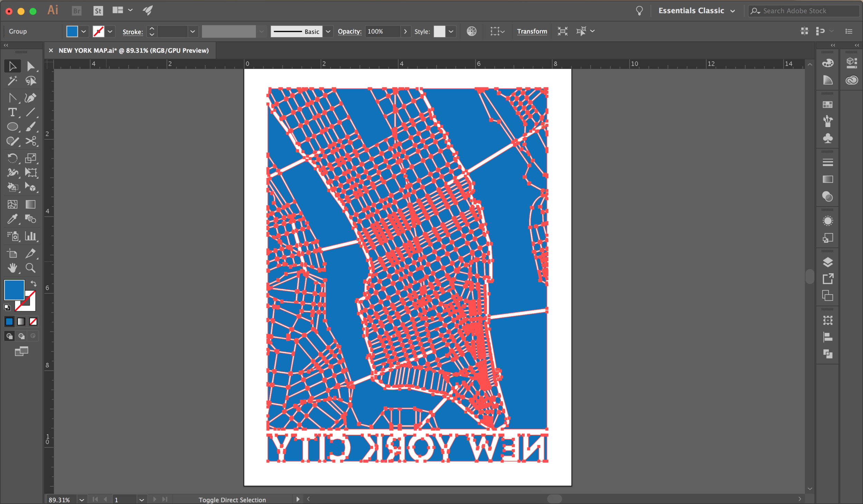
Task: Select the Eyedropper tool
Action: tap(12, 219)
